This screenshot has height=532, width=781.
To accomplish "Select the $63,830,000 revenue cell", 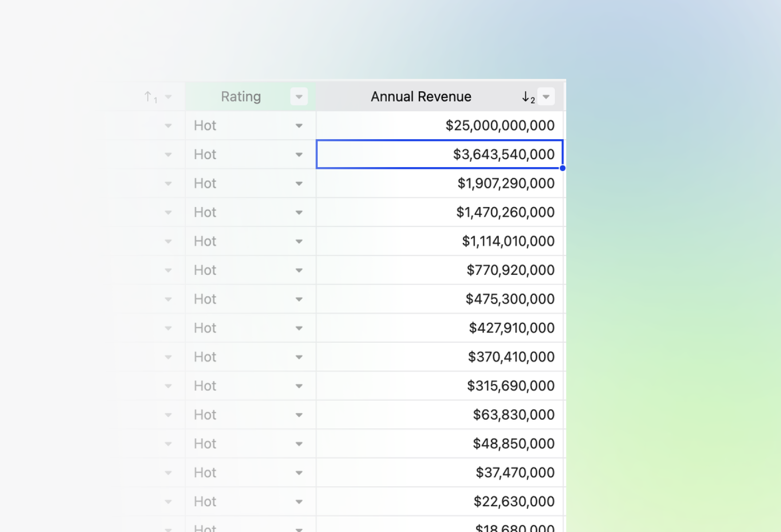I will pos(440,415).
